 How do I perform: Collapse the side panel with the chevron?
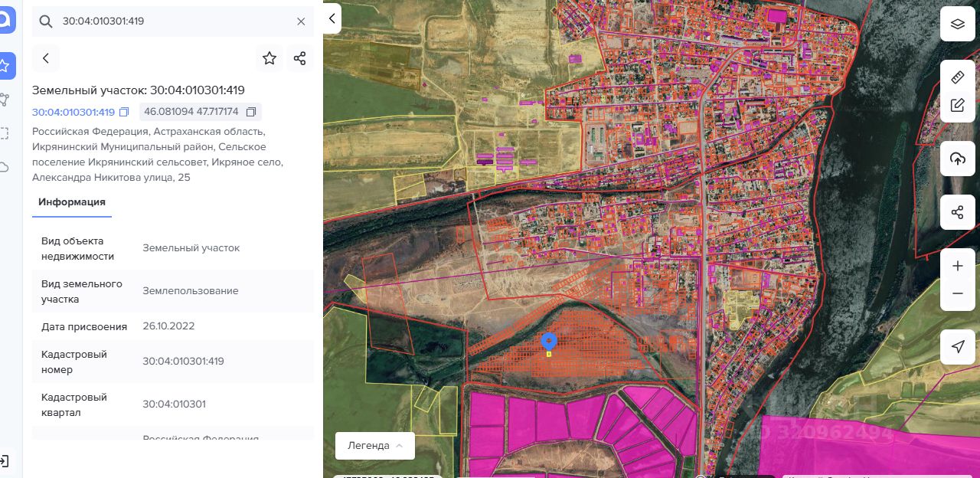[x=332, y=18]
